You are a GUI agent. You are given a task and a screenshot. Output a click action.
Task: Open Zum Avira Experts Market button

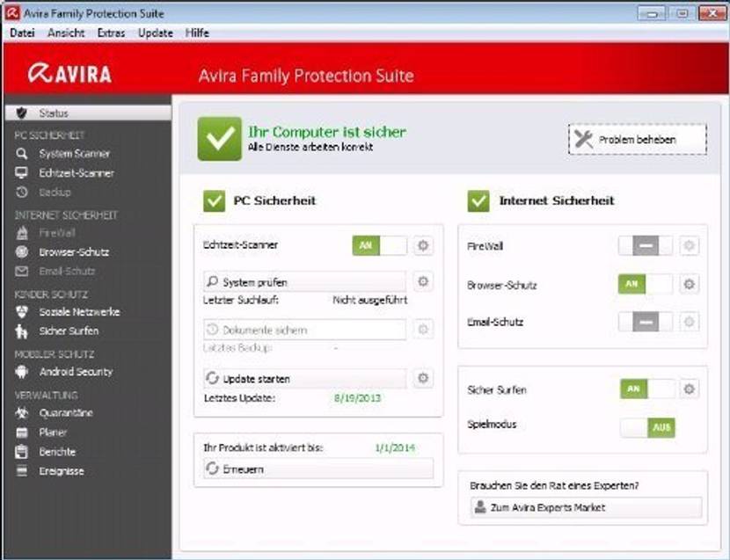[x=586, y=507]
